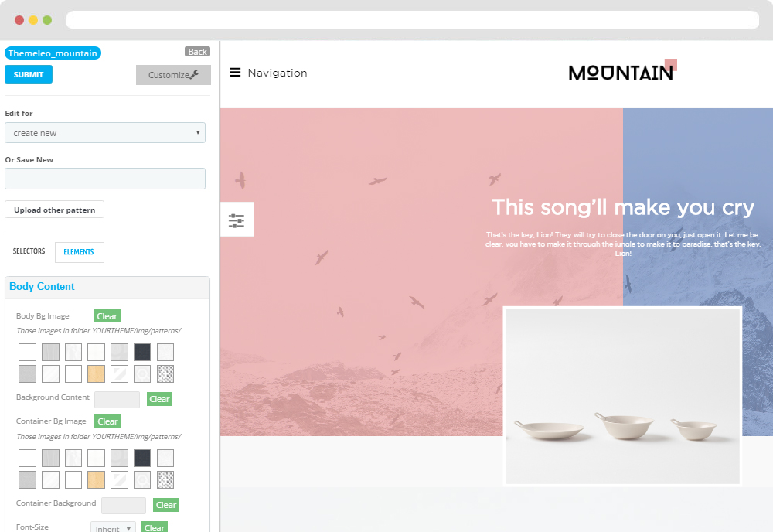Switch to the ELEMENTS tab
The image size is (773, 532).
tap(79, 252)
